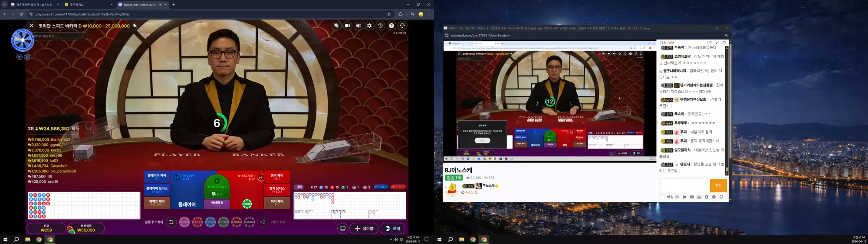The width and height of the screenshot is (868, 244).
Task: Pop out slotnara chat with the external icon
Action: (710, 43)
